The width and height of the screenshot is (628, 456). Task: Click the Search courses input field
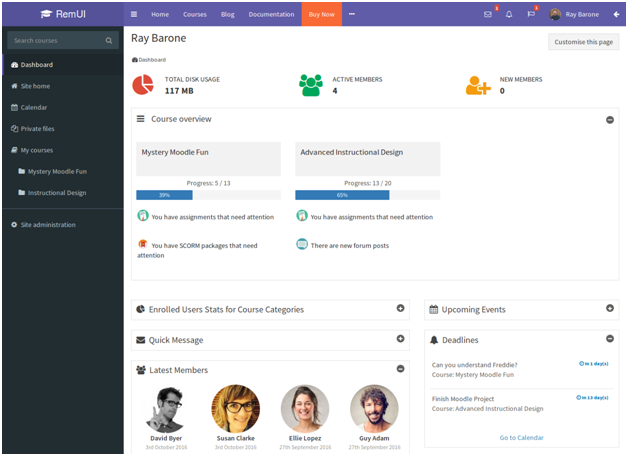coord(63,40)
